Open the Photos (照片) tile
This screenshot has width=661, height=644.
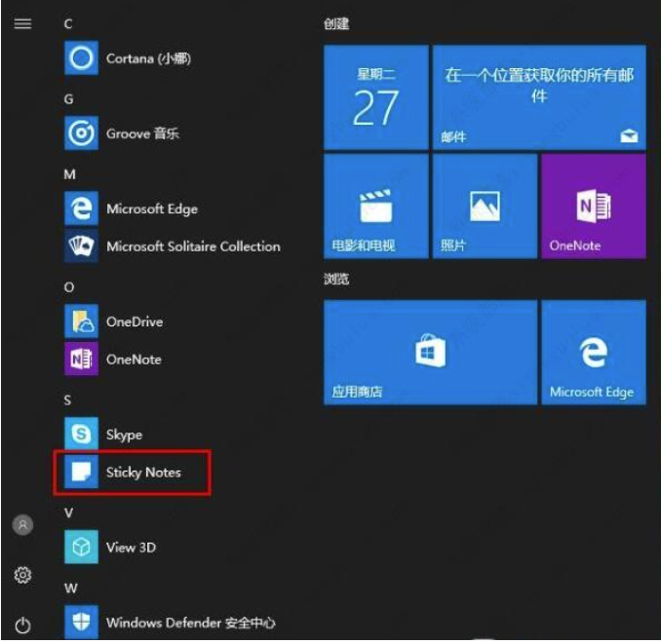[x=485, y=206]
